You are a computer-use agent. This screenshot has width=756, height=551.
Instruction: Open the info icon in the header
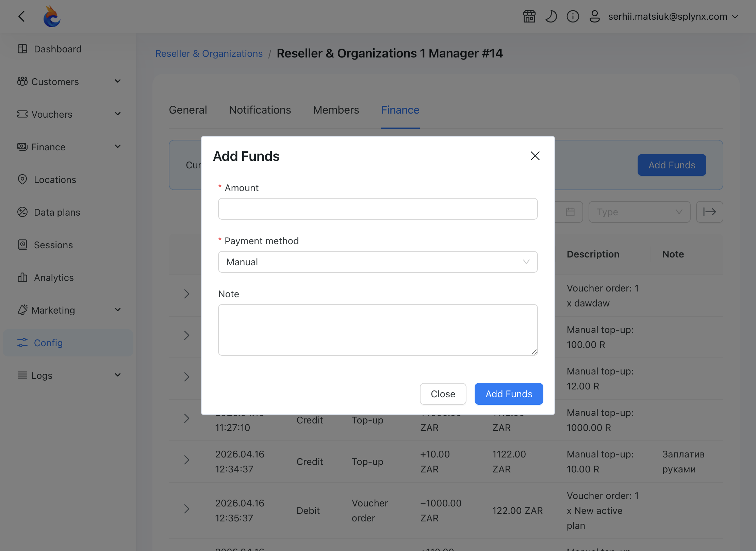(573, 16)
